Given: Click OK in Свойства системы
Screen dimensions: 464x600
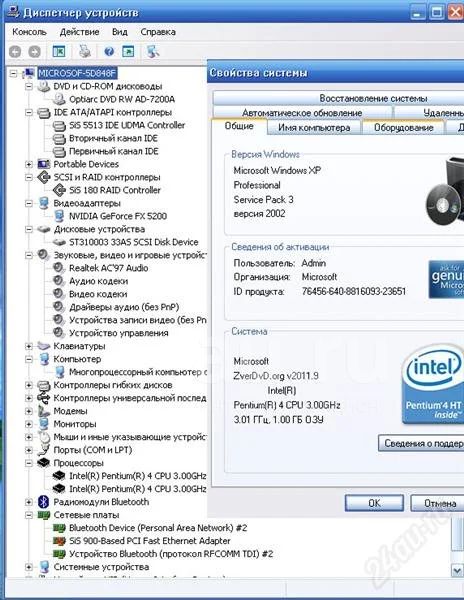Looking at the screenshot, I should point(374,503).
